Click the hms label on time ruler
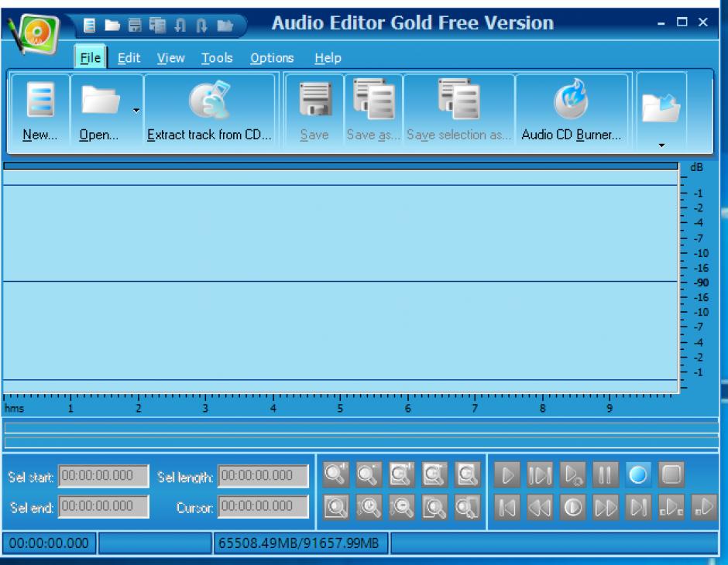This screenshot has height=565, width=728. click(x=14, y=409)
